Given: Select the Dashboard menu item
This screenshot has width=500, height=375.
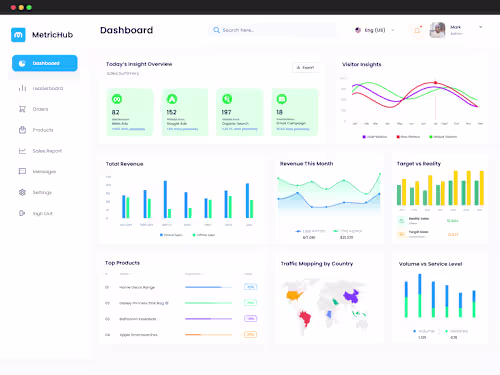Looking at the screenshot, I should click(x=45, y=63).
